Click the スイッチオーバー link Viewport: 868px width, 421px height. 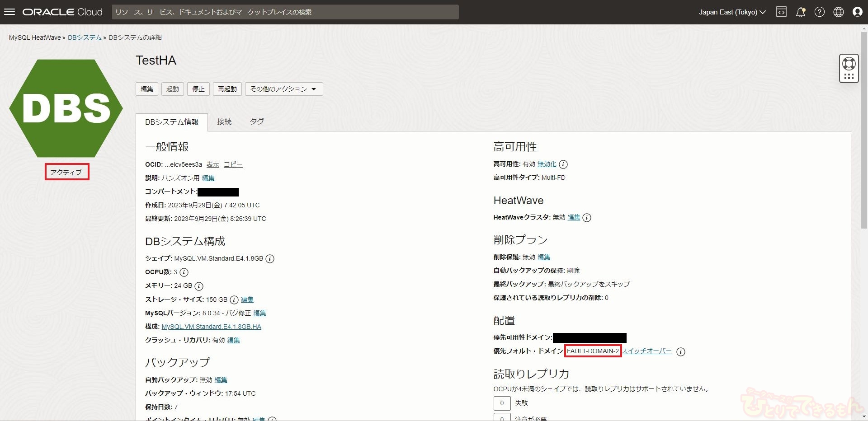pyautogui.click(x=646, y=351)
